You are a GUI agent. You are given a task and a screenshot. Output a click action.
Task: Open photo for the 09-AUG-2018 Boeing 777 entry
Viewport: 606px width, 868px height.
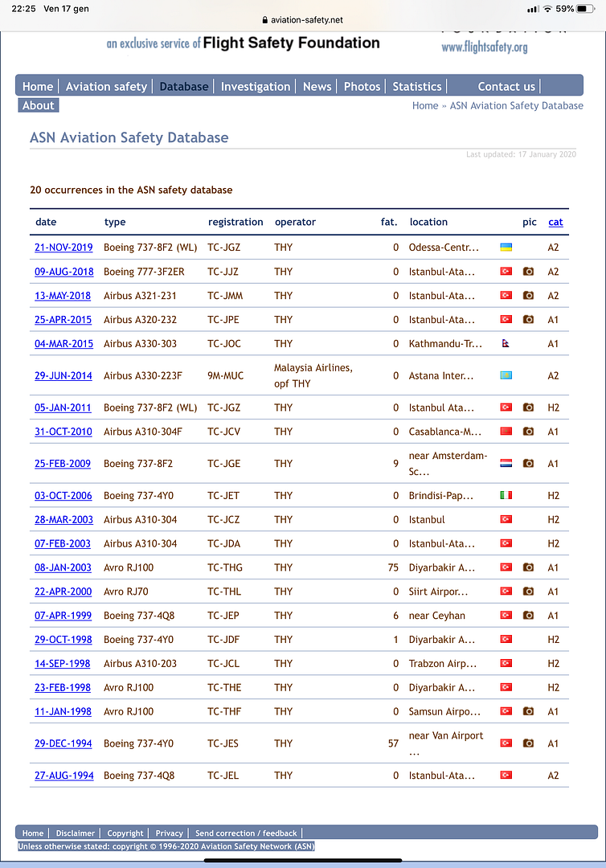pyautogui.click(x=529, y=272)
